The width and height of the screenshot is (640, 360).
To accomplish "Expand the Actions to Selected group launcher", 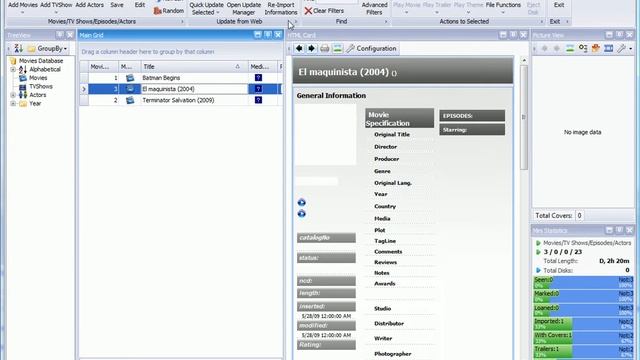I will click(542, 22).
